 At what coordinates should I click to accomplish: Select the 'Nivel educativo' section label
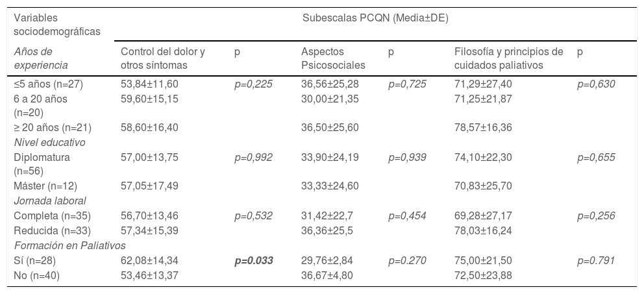[49, 142]
